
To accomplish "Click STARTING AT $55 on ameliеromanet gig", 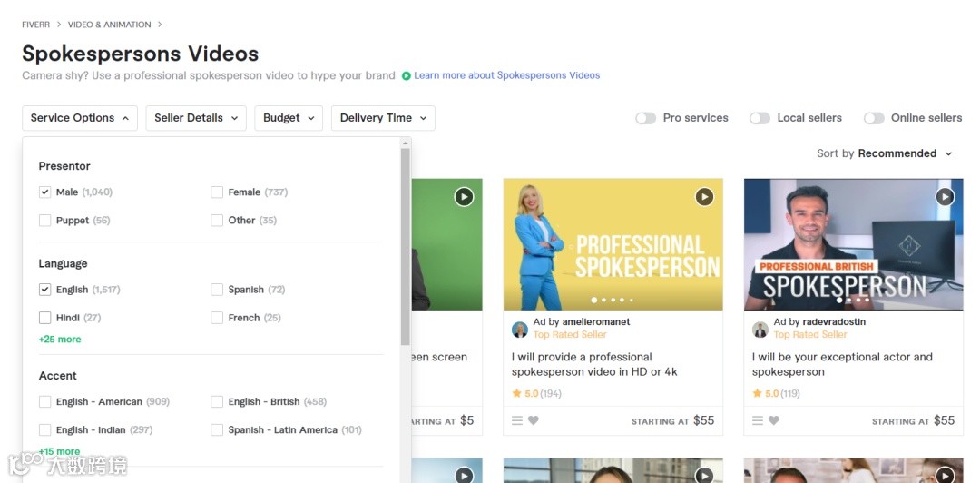I will tap(672, 420).
